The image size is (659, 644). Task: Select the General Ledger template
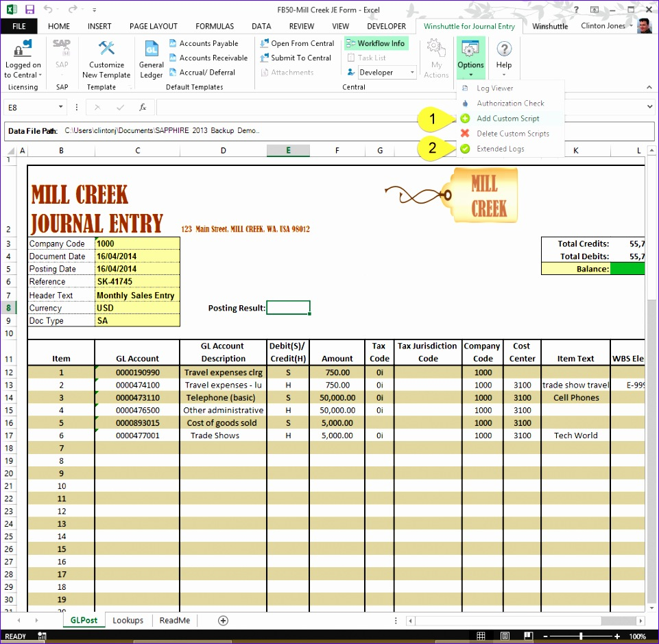pyautogui.click(x=152, y=60)
